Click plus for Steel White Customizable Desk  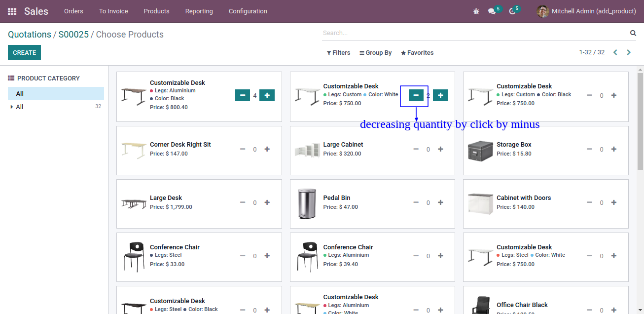[x=614, y=256]
